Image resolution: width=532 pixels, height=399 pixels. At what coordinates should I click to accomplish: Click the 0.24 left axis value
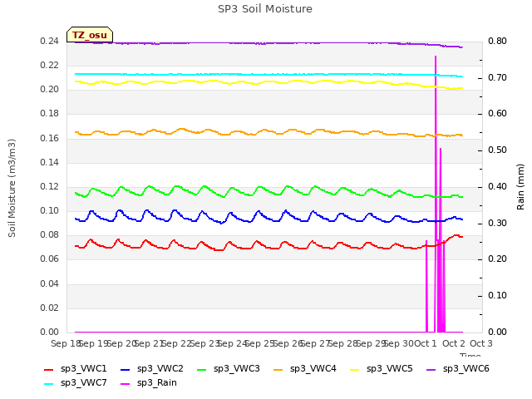(x=49, y=42)
